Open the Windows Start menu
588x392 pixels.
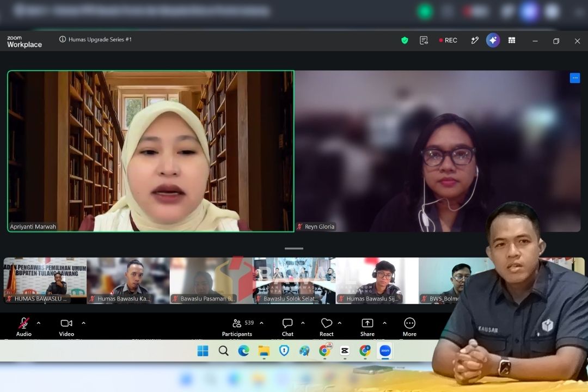(x=203, y=351)
